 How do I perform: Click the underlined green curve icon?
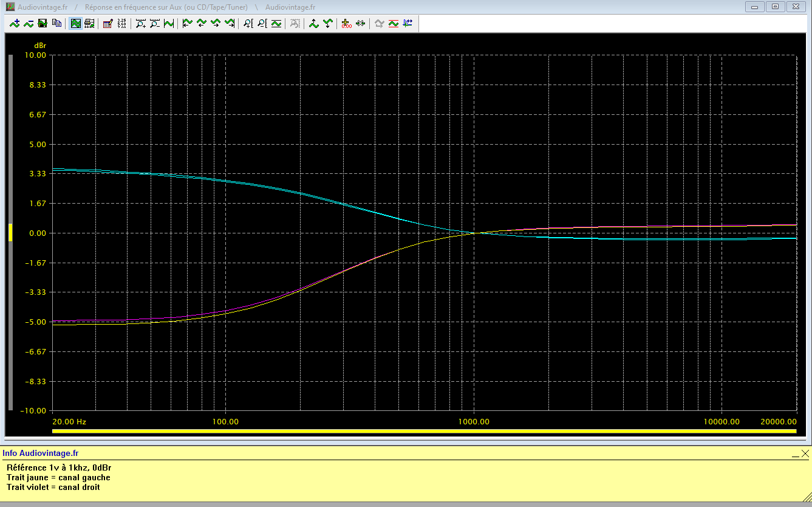(x=276, y=24)
